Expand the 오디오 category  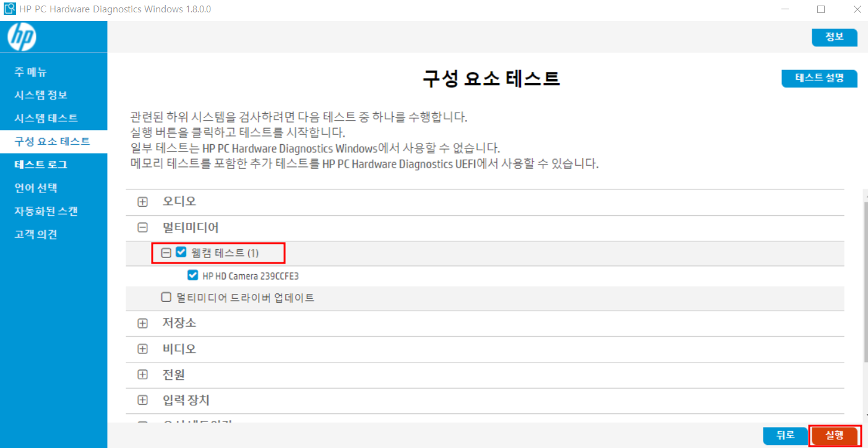(x=143, y=202)
